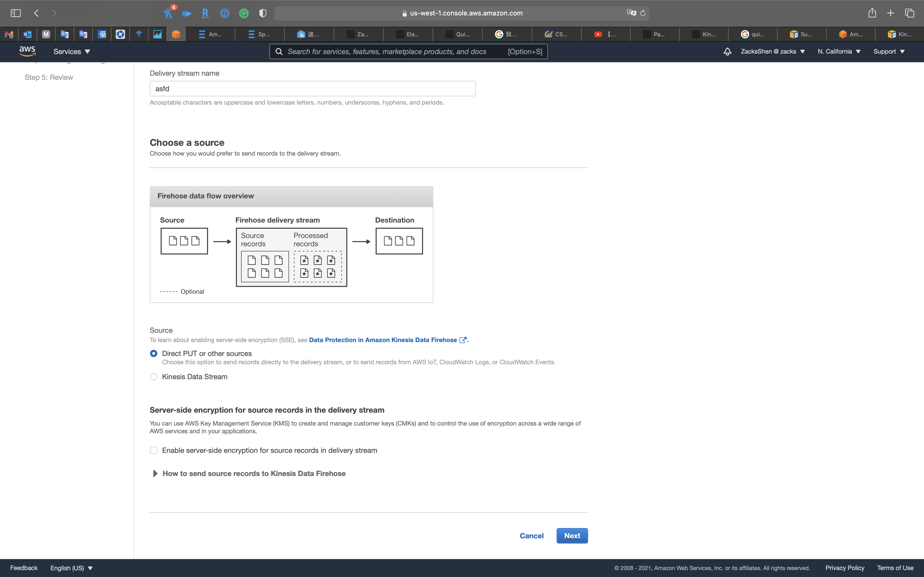
Task: Open the notifications bell icon
Action: 727,52
